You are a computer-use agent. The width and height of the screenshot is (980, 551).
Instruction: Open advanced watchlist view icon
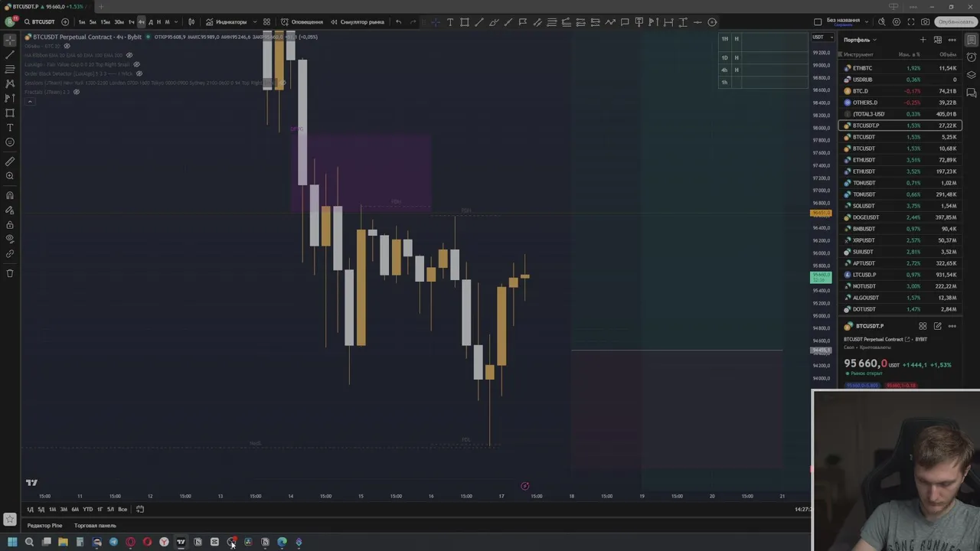tap(938, 40)
